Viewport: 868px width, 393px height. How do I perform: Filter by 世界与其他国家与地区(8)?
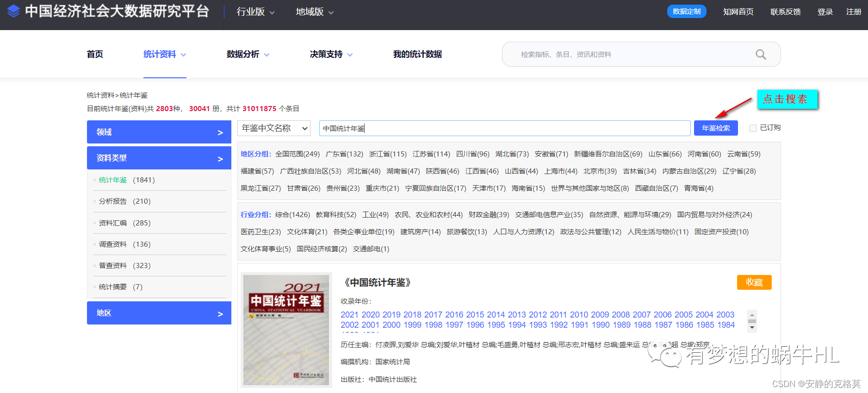tap(590, 188)
